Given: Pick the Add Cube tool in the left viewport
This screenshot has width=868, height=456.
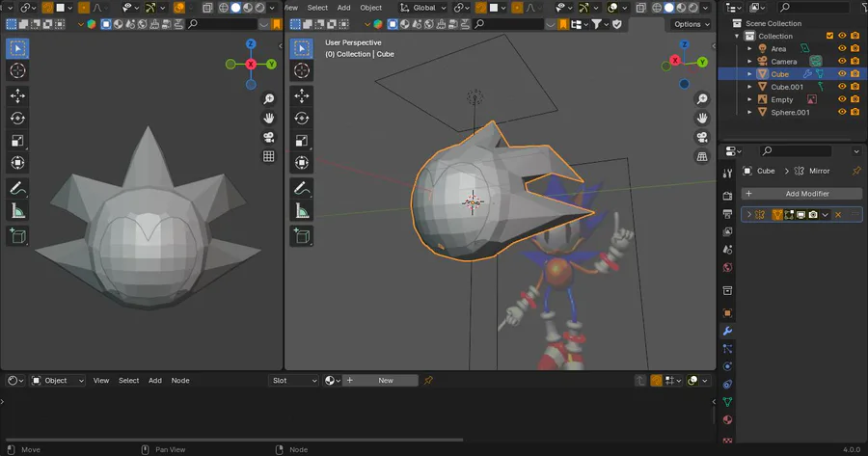Looking at the screenshot, I should click(x=17, y=236).
